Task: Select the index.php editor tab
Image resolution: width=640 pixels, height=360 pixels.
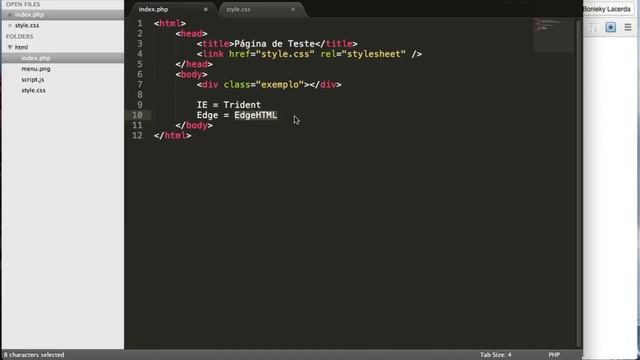Action: [x=153, y=9]
